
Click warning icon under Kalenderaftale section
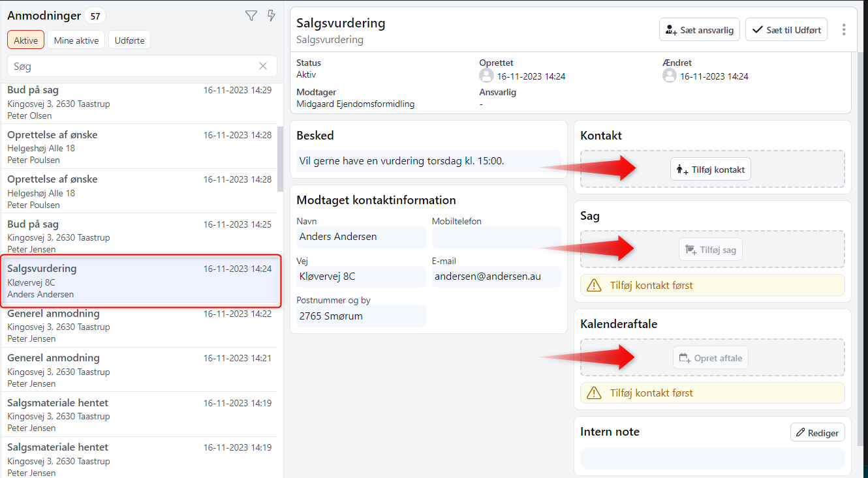(x=594, y=393)
